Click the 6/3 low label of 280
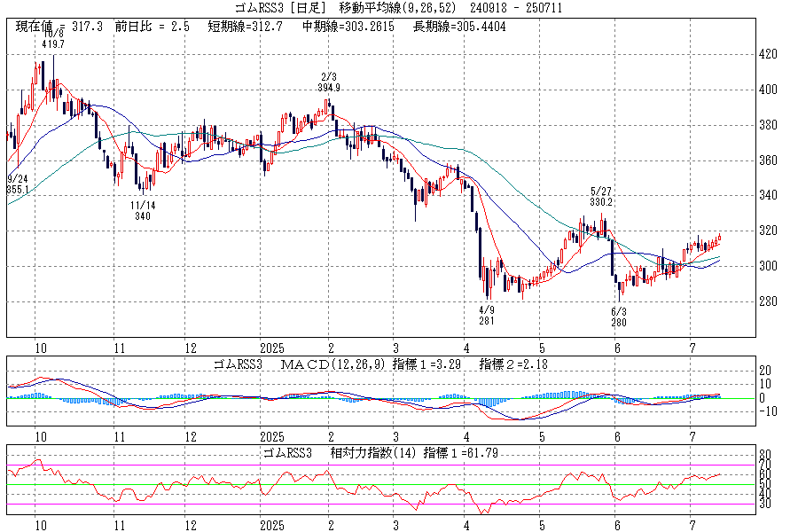Screen dimensions: 798x532 click(619, 317)
